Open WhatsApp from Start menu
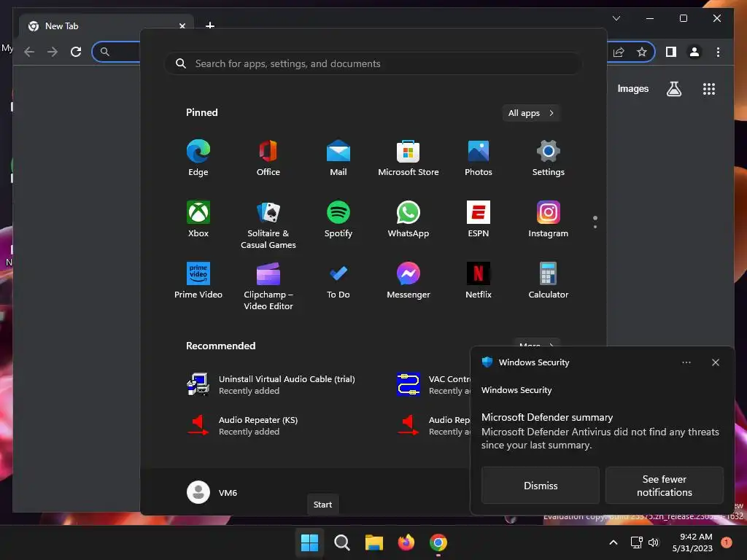 (x=409, y=219)
